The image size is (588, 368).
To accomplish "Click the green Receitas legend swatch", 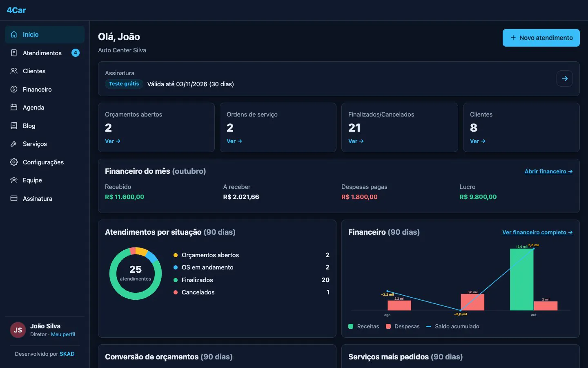I will [x=351, y=326].
